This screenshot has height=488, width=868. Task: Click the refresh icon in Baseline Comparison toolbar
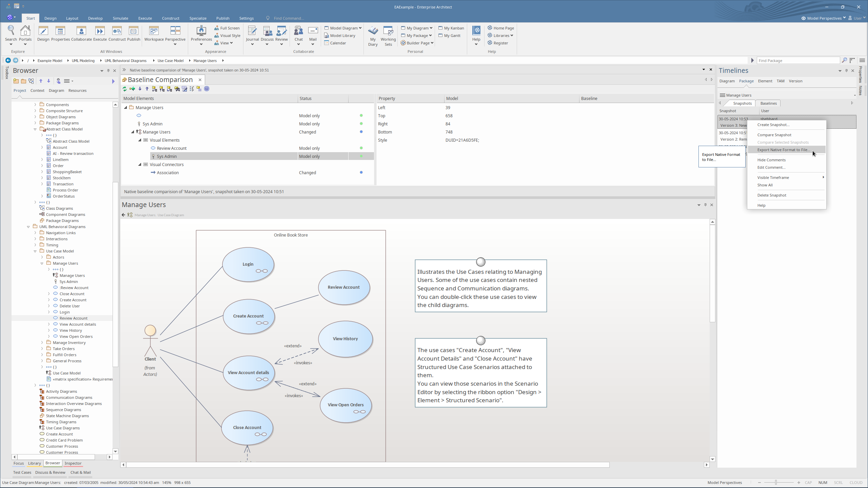coord(125,89)
